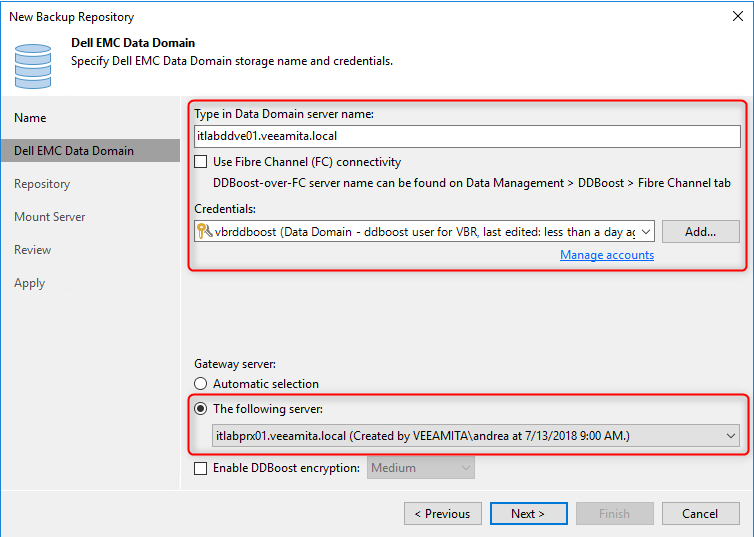
Task: Click the 'Credentials:' label
Action: pos(225,209)
